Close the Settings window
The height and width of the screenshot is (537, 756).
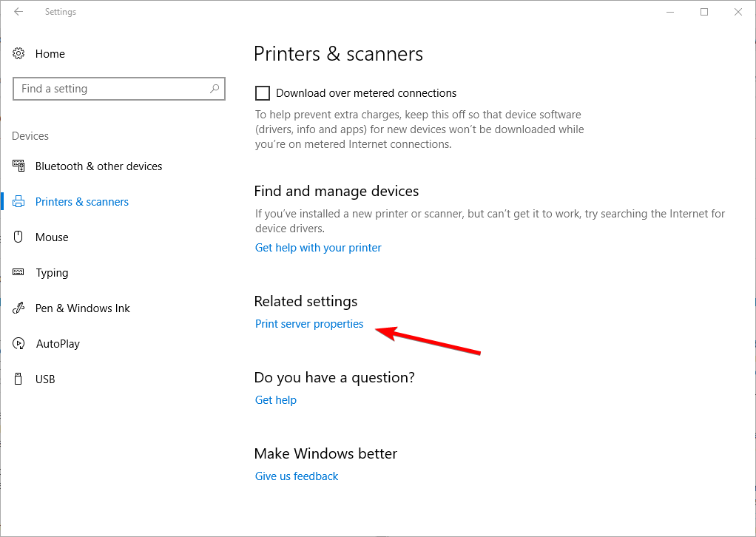coord(738,12)
